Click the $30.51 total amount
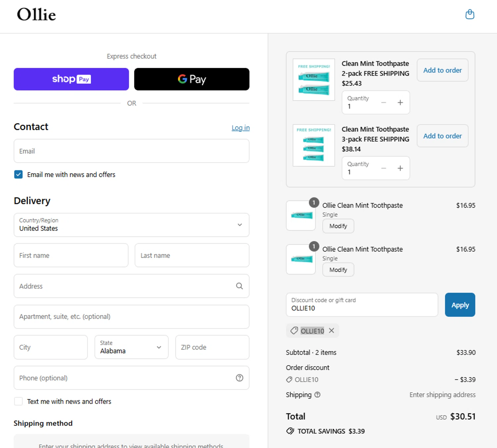The image size is (497, 448). 463,417
